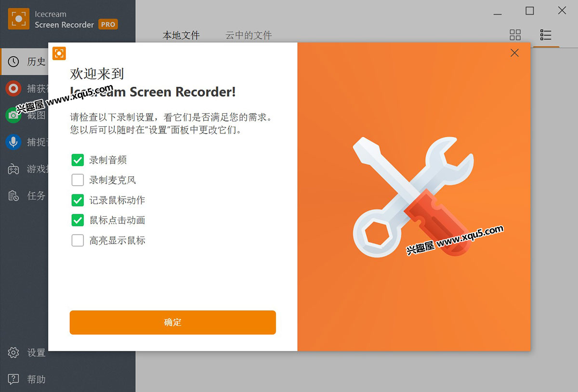The width and height of the screenshot is (578, 392).
Task: Switch to 云中的文件 tab
Action: [x=249, y=35]
